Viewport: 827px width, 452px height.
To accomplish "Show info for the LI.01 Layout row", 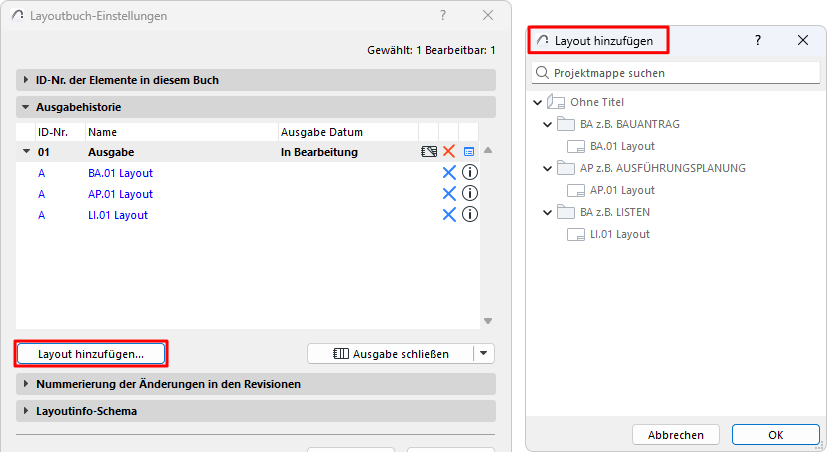I will coord(469,215).
